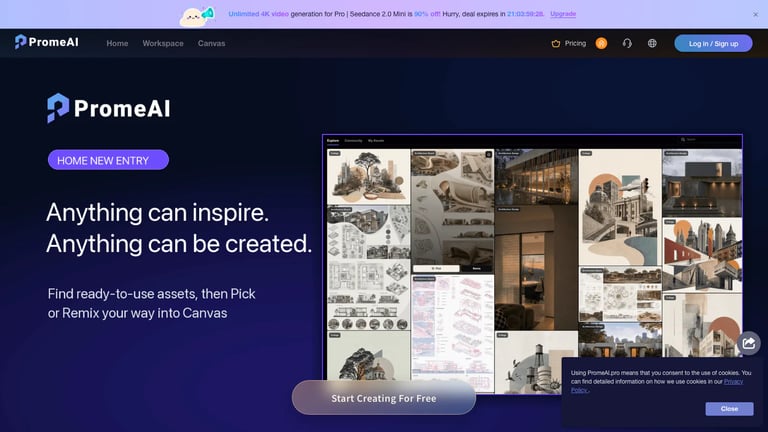Open the headset support icon

[627, 44]
